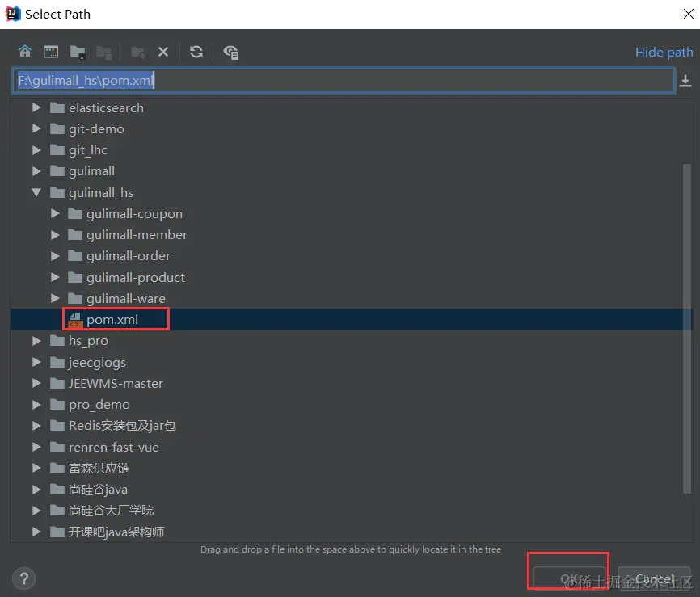Expand the renren-fast-vue folder arrow
Image resolution: width=700 pixels, height=597 pixels.
click(36, 447)
